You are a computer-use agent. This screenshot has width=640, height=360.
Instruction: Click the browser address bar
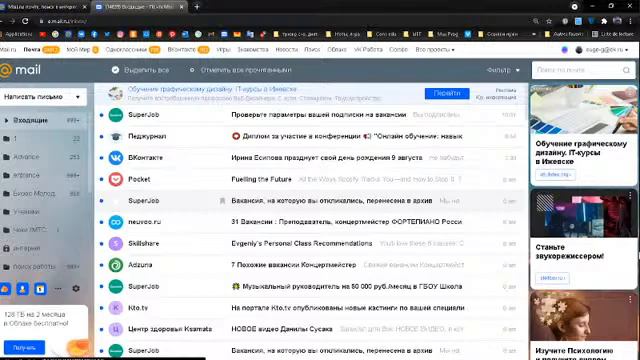pyautogui.click(x=286, y=21)
